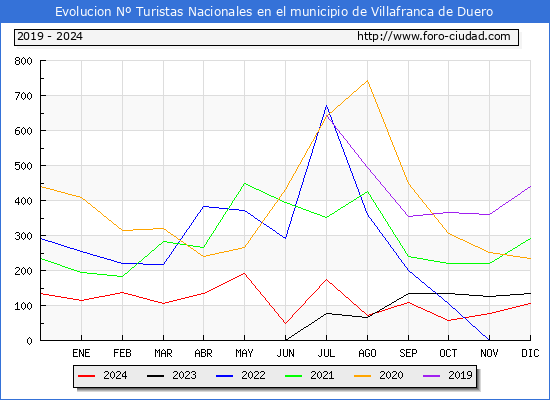Viewport: 550px width, 400px height.
Task: Click the 100 value on the y-axis
Action: 23,306
